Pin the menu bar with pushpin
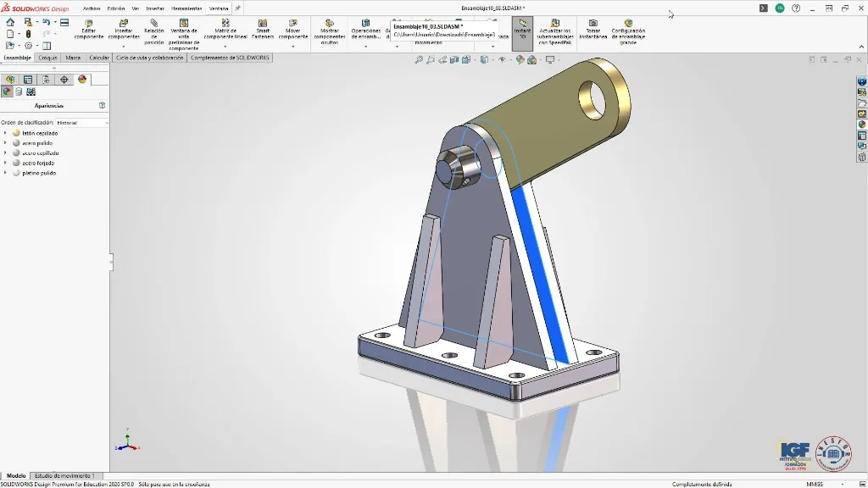868x488 pixels. click(237, 8)
